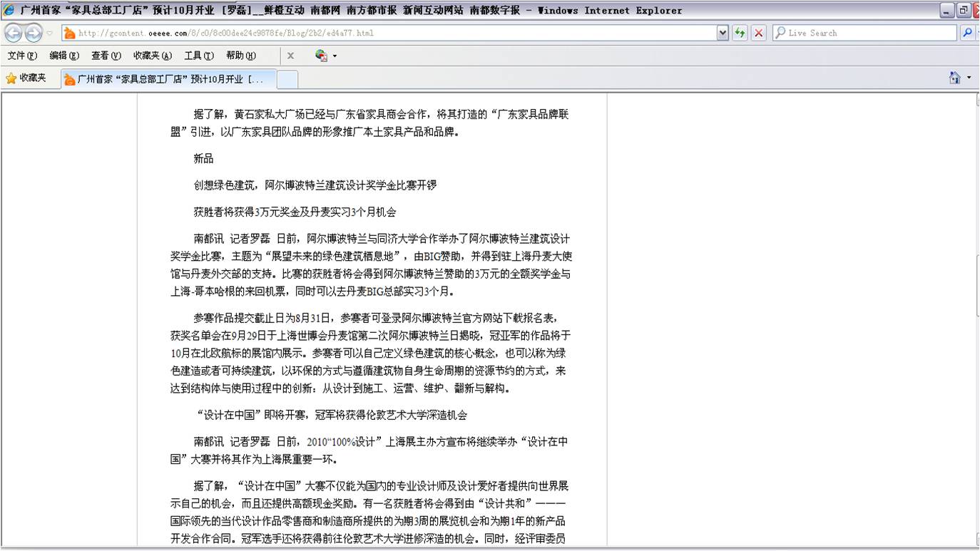Screen dimensions: 980x551
Task: Close the toolbar with the gray X
Action: point(290,56)
